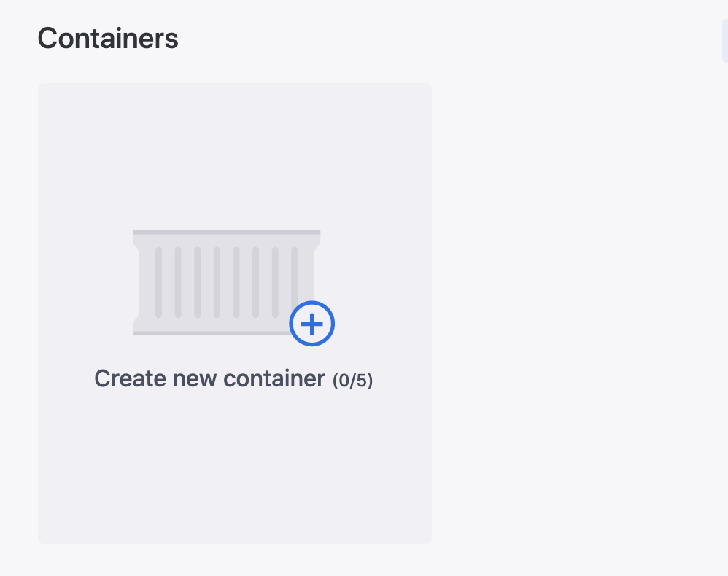Click the blue plus circle icon
The height and width of the screenshot is (576, 728).
(312, 324)
